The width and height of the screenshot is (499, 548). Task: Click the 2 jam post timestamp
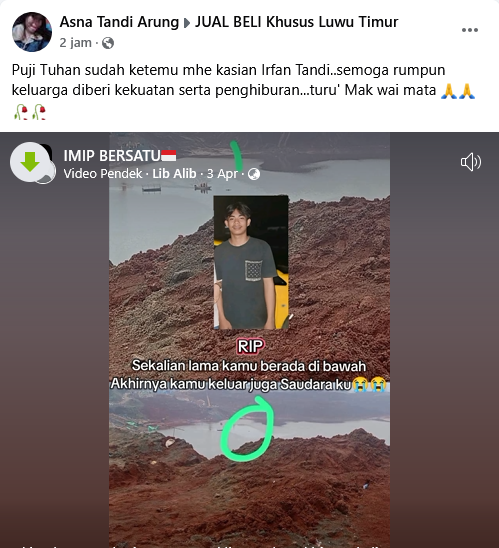click(x=75, y=43)
